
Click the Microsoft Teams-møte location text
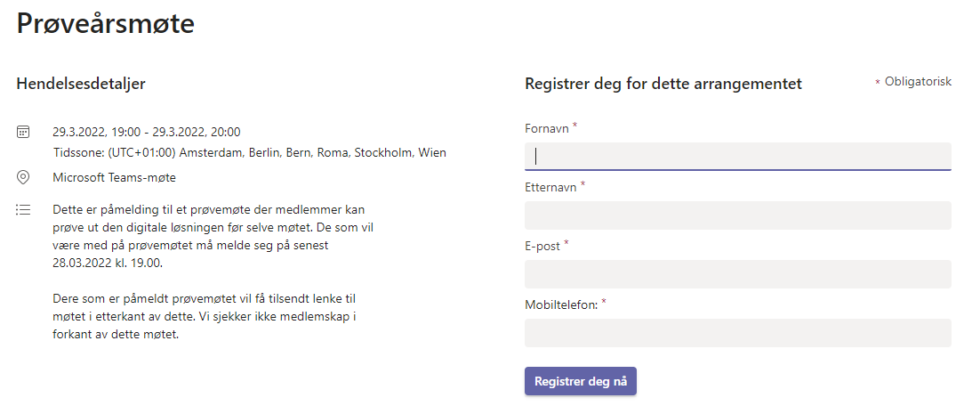115,177
